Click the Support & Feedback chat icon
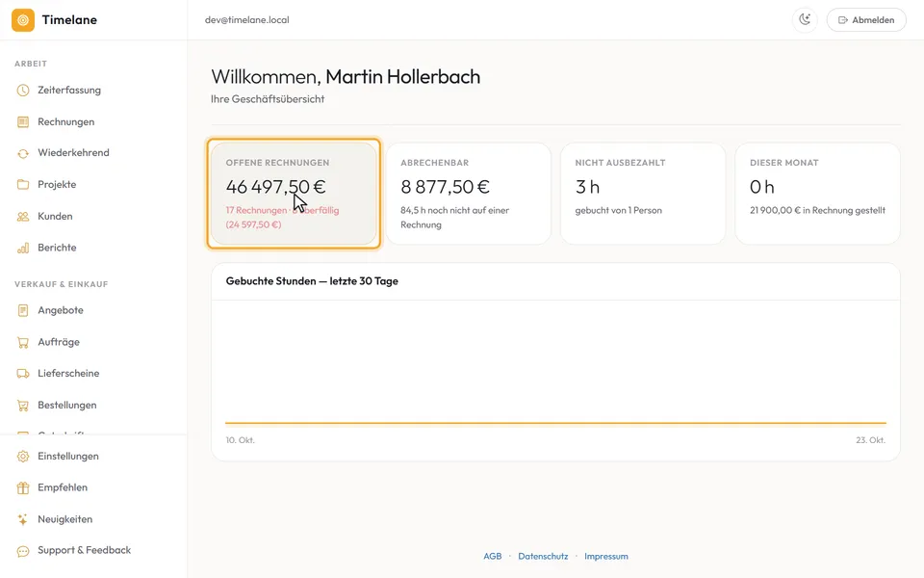Image resolution: width=924 pixels, height=578 pixels. [23, 551]
